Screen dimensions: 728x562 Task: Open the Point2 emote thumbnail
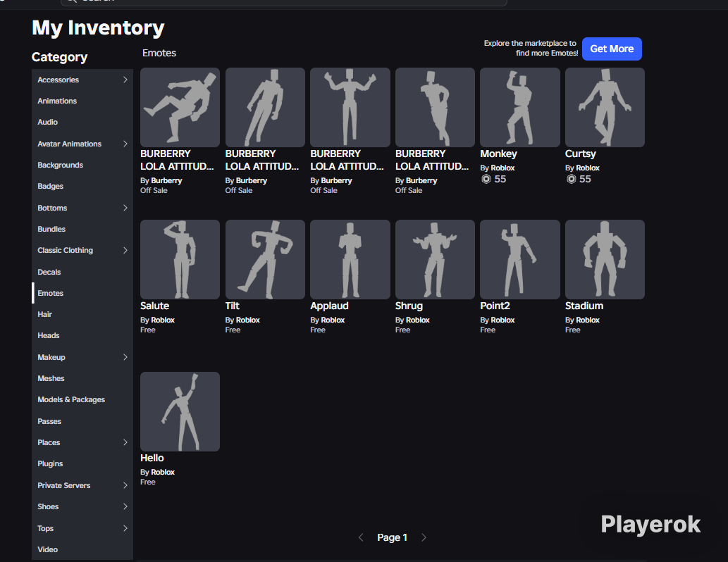pos(519,259)
